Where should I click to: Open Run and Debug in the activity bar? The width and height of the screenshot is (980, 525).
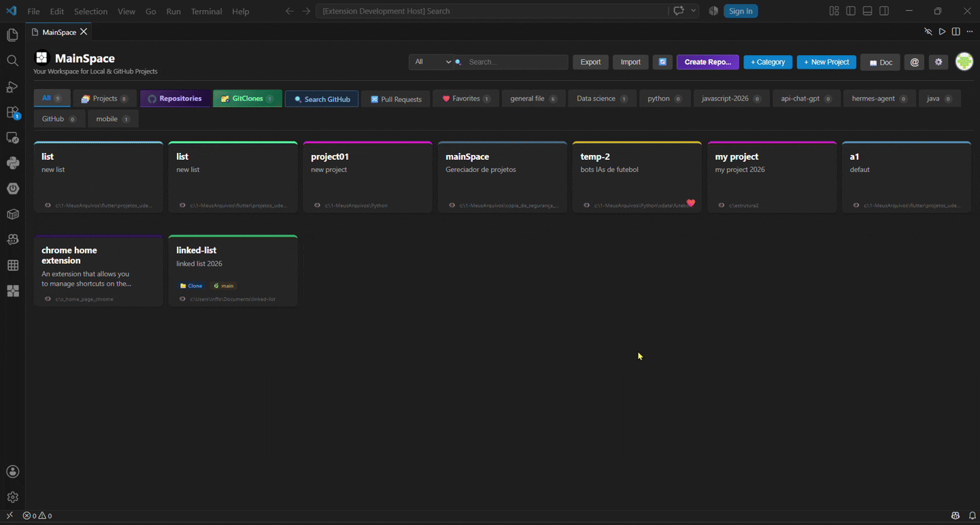click(x=12, y=86)
